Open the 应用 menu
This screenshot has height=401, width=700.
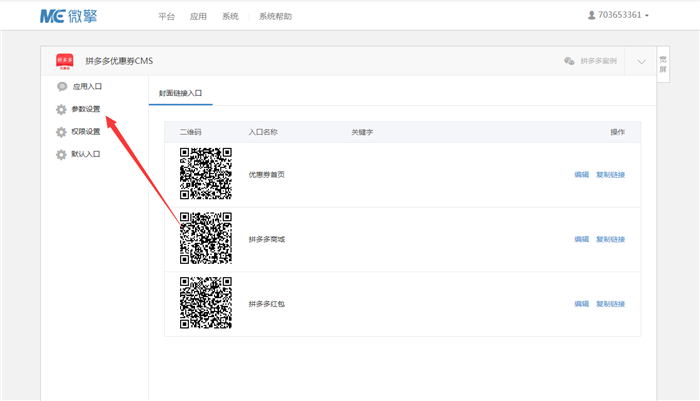pos(198,17)
